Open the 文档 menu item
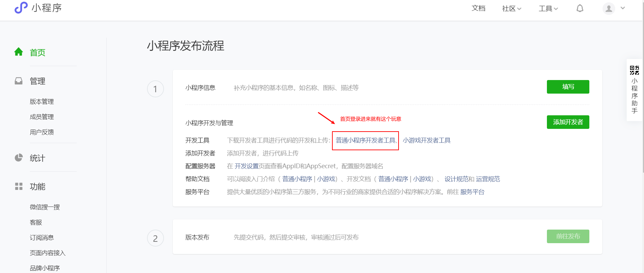 click(478, 8)
